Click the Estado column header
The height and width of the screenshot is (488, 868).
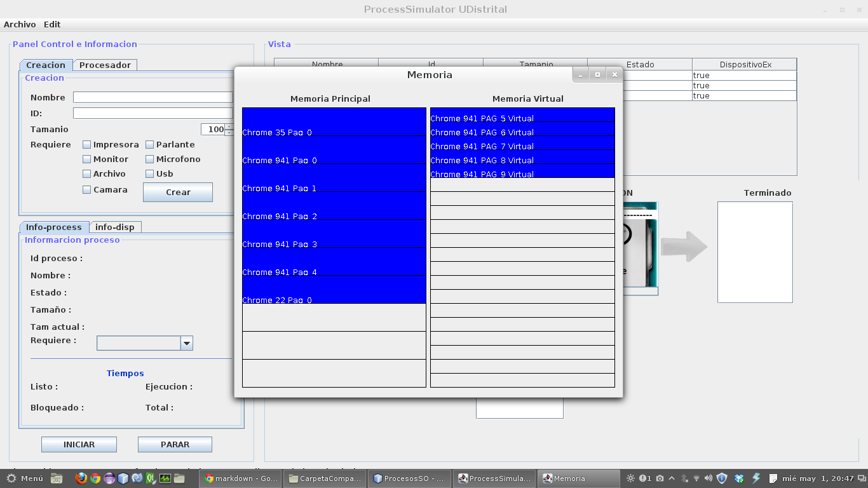click(x=640, y=64)
